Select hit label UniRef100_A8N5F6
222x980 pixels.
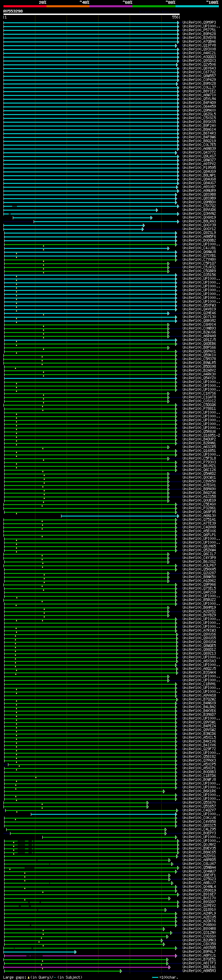point(199,237)
